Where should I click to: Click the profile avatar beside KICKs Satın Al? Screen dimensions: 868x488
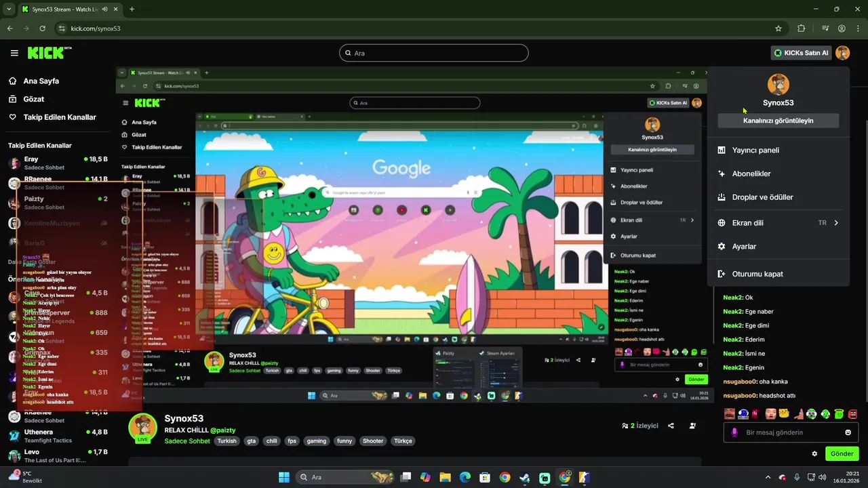[842, 53]
